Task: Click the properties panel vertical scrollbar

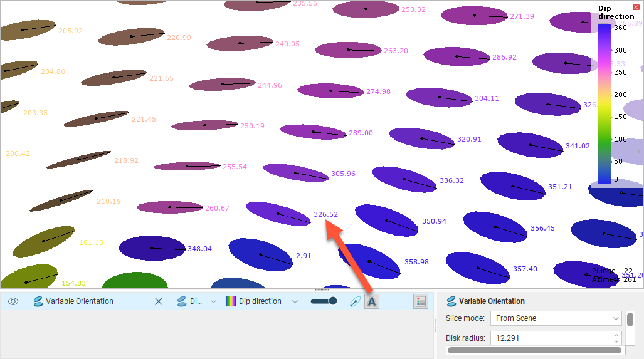Action: point(630,319)
